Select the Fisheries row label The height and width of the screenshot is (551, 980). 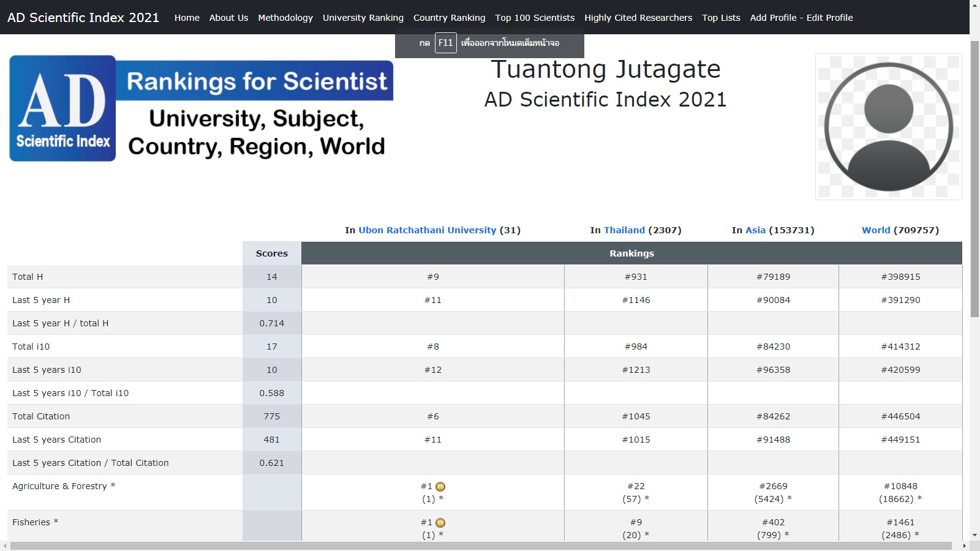36,522
